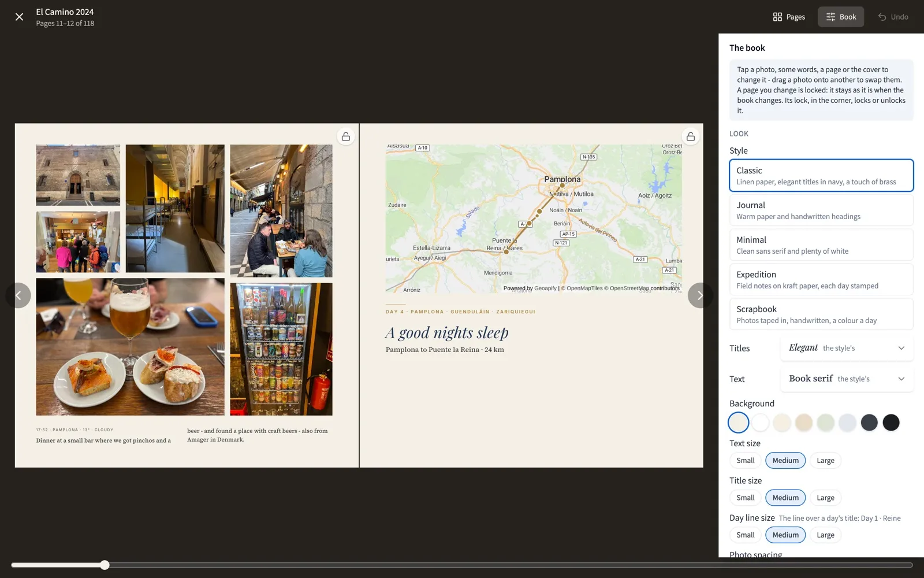Choose the dark slate background swatch
Viewport: 924px width, 578px height.
pyautogui.click(x=869, y=423)
